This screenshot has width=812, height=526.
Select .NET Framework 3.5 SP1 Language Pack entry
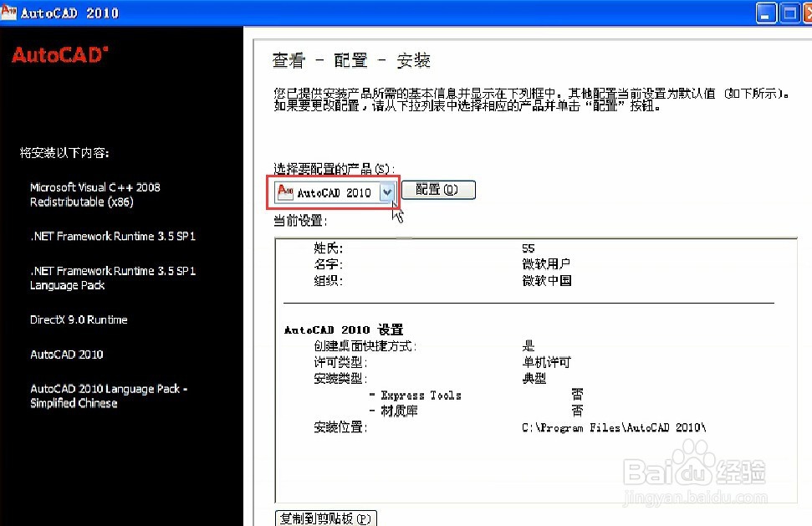[x=113, y=278]
